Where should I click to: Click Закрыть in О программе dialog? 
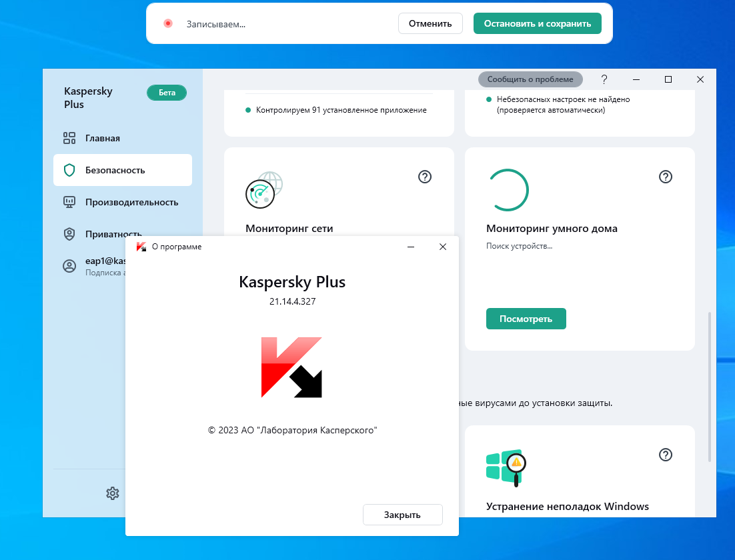(403, 515)
